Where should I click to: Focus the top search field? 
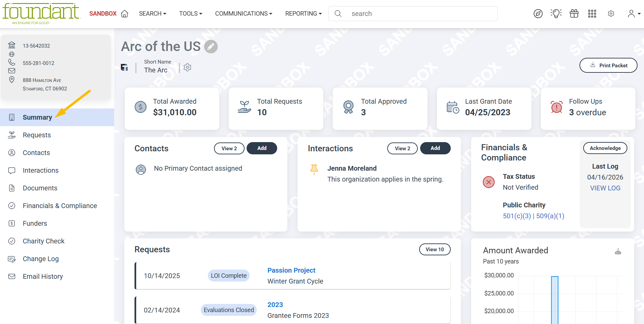tap(413, 14)
